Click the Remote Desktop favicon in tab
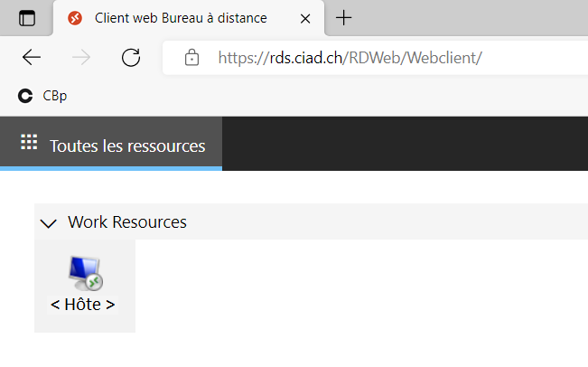588x367 pixels. pyautogui.click(x=75, y=18)
